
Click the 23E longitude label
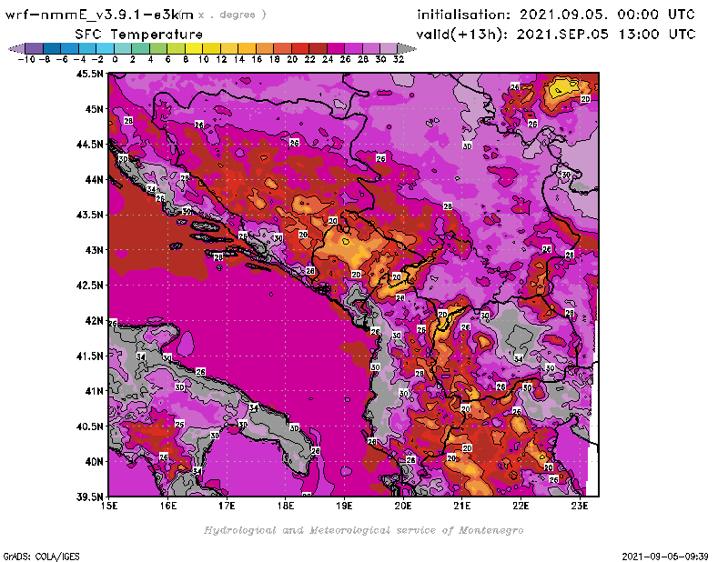coord(580,506)
